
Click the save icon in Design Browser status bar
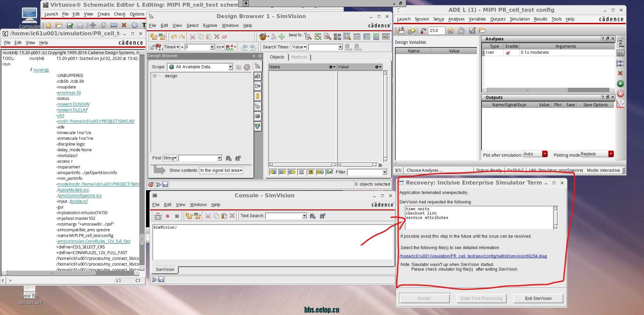pyautogui.click(x=165, y=184)
